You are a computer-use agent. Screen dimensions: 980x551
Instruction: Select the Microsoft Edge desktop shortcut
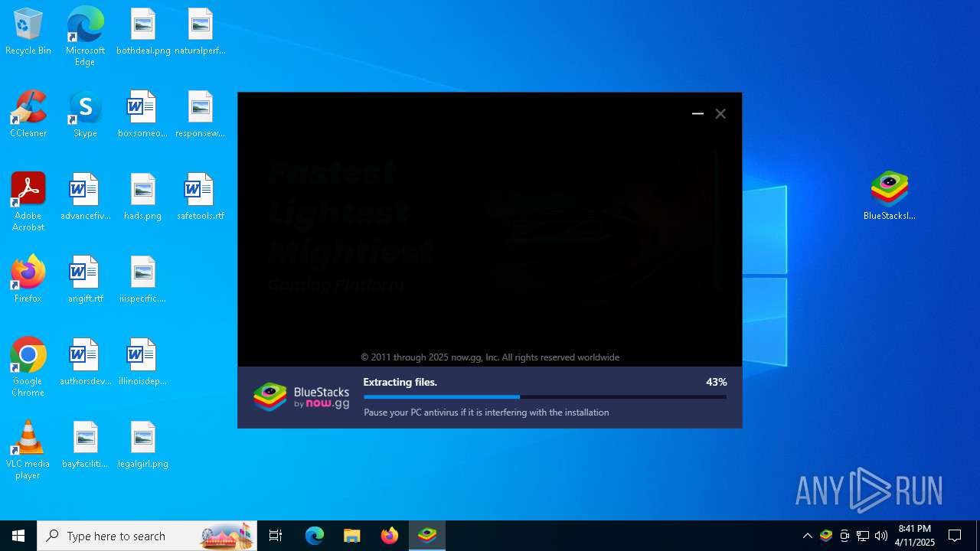tap(85, 37)
